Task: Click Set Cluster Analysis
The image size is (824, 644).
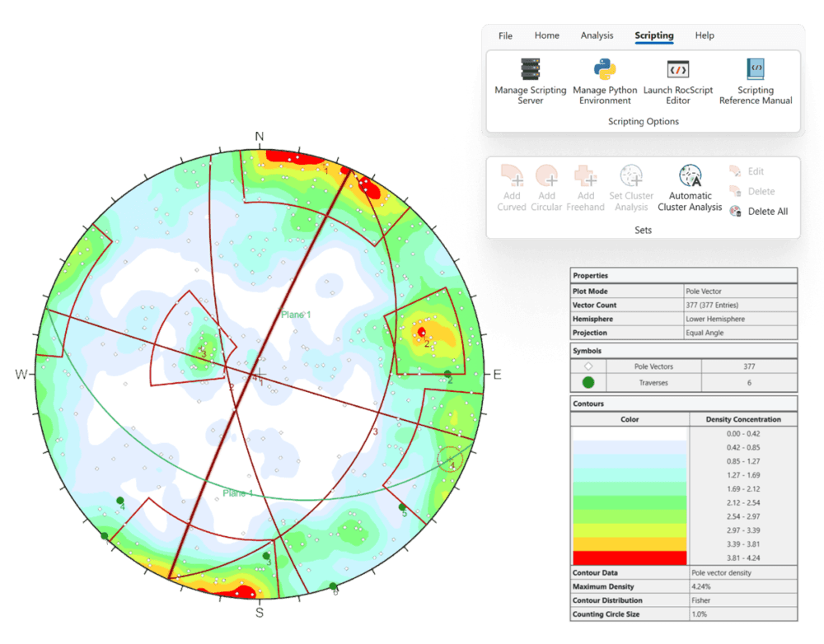Action: tap(631, 188)
